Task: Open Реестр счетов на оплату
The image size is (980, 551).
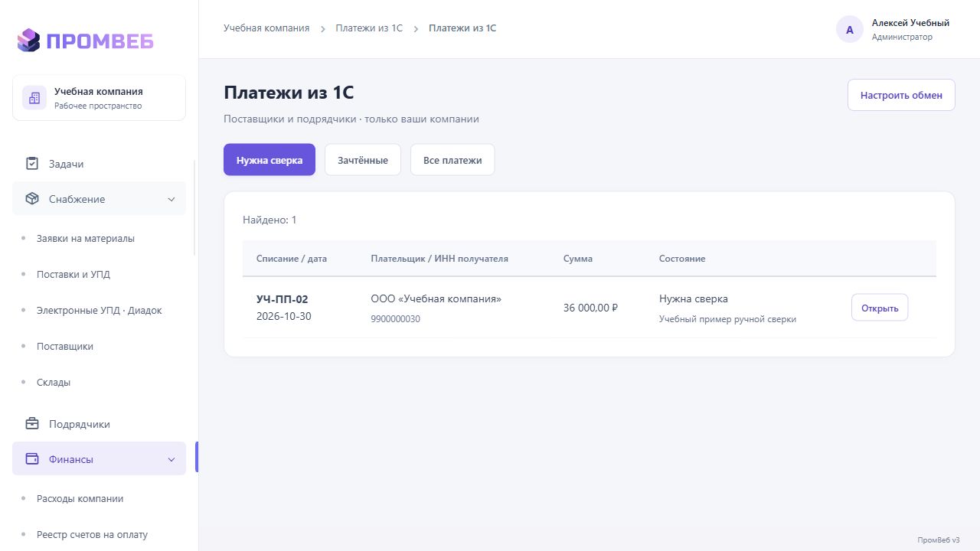Action: click(92, 534)
